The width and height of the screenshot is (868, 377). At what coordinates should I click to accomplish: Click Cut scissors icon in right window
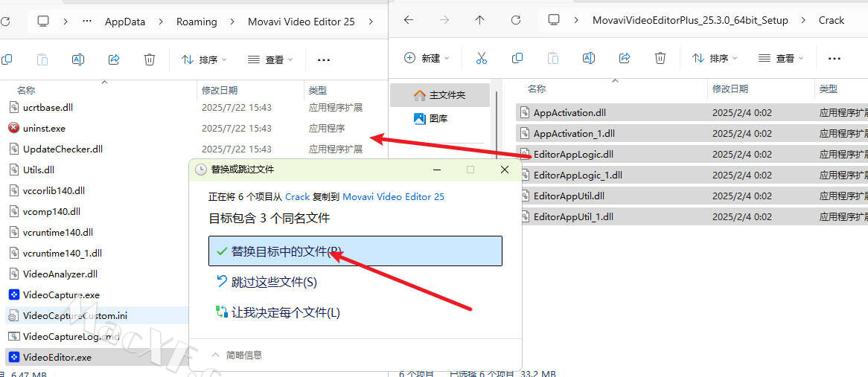(482, 58)
